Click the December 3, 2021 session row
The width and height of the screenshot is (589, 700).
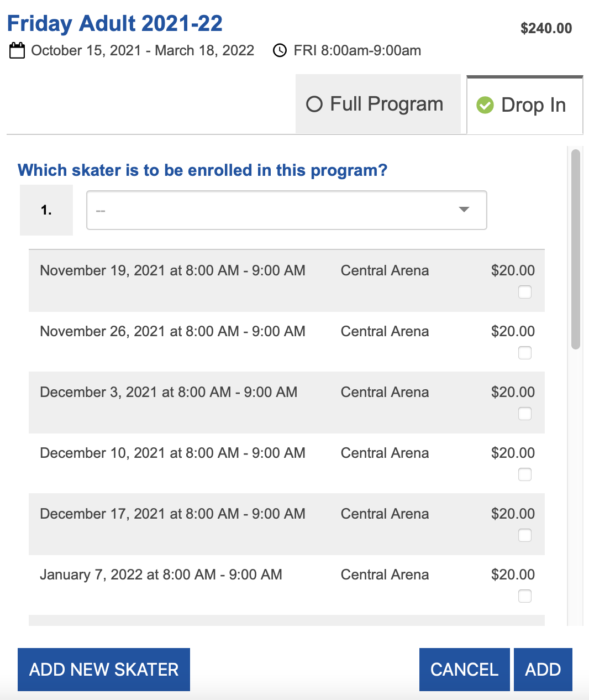[287, 403]
